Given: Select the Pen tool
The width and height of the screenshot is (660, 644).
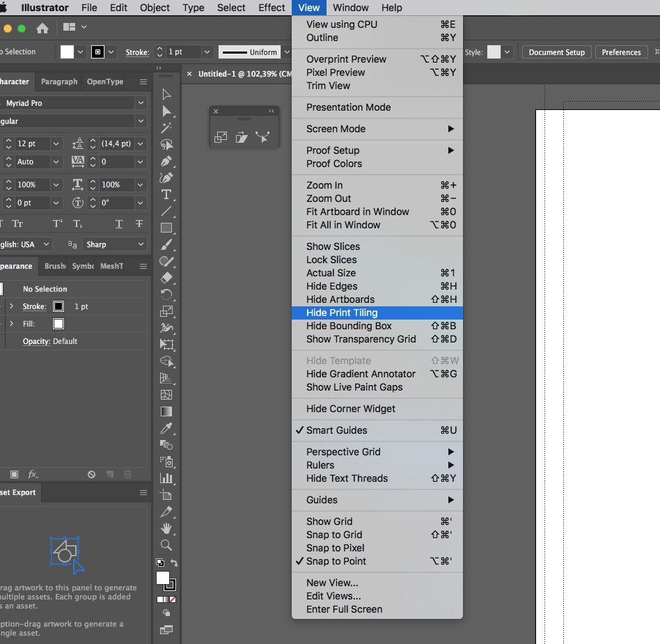Looking at the screenshot, I should click(166, 162).
